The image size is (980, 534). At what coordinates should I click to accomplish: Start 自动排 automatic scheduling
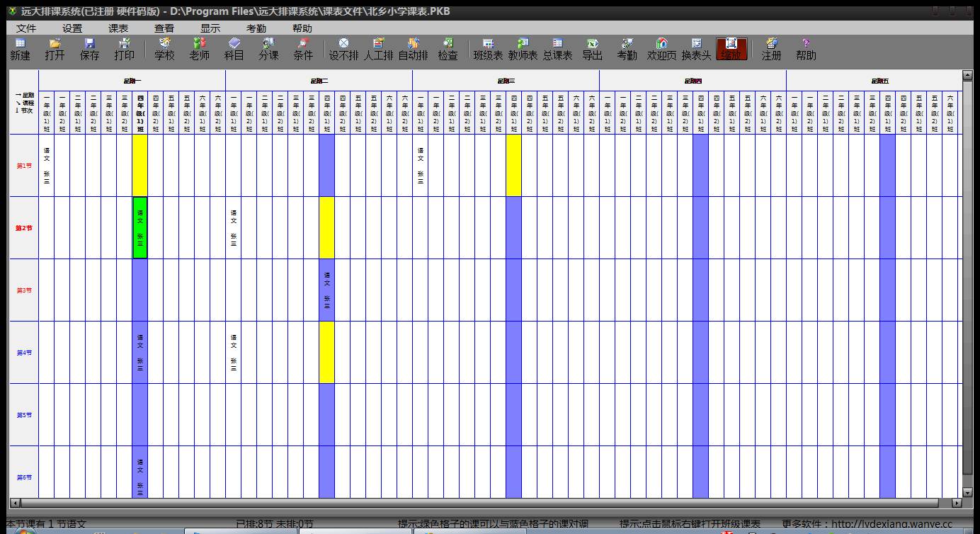(x=414, y=49)
